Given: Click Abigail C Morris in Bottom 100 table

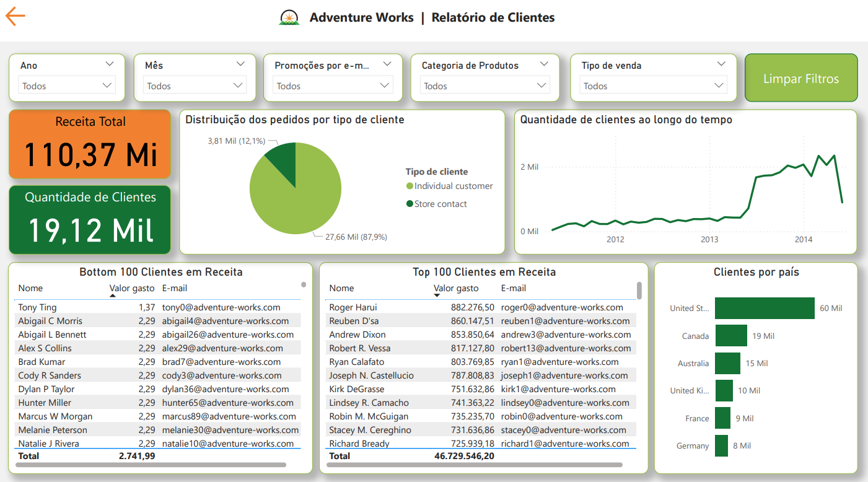Looking at the screenshot, I should pyautogui.click(x=50, y=321).
